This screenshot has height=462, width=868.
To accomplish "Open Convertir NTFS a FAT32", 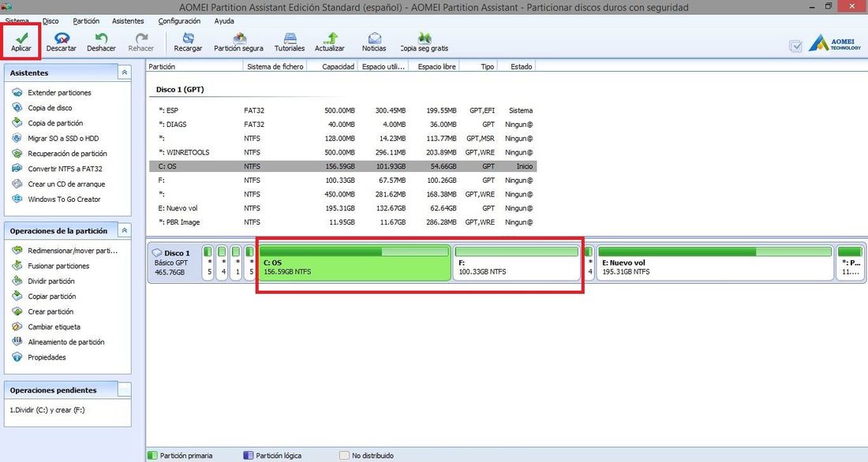I will (65, 169).
